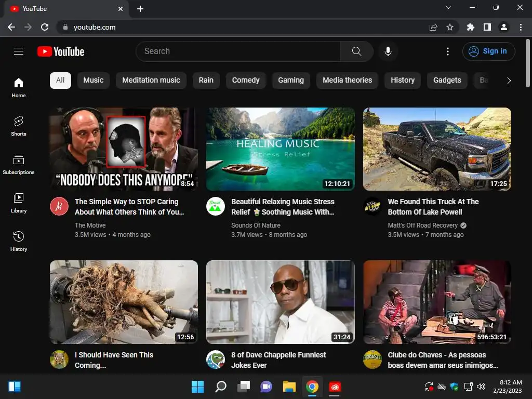
Task: Click Brasil avatar beside Clube do Chaves
Action: (x=372, y=360)
